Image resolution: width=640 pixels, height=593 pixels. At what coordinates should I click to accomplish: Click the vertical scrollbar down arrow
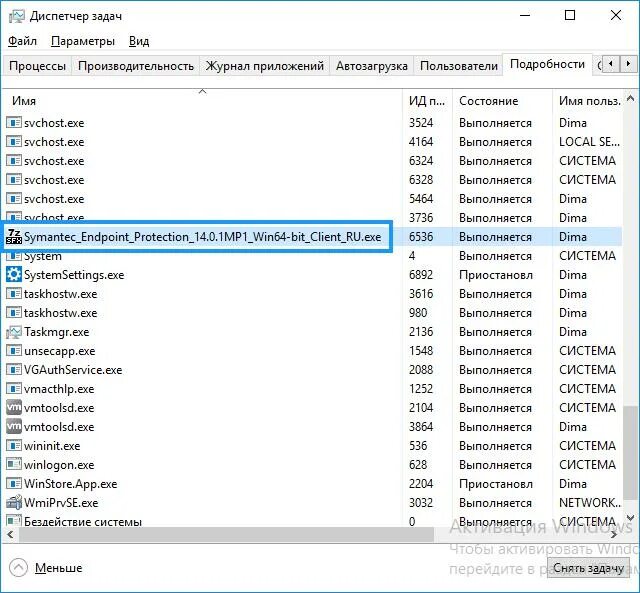point(631,518)
